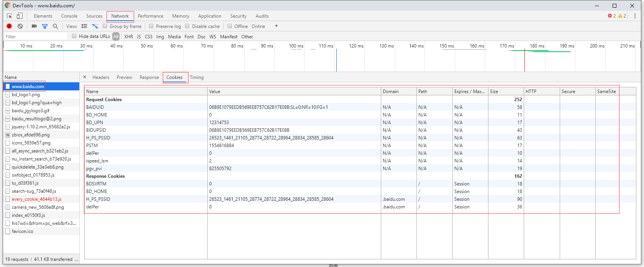Click the yellow warning count icon
This screenshot has width=644, height=267.
[x=620, y=16]
